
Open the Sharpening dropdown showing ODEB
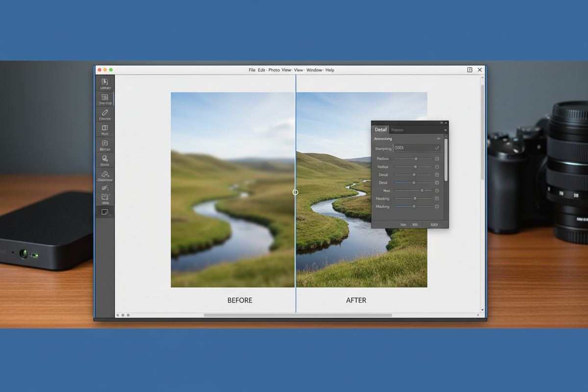coord(417,148)
